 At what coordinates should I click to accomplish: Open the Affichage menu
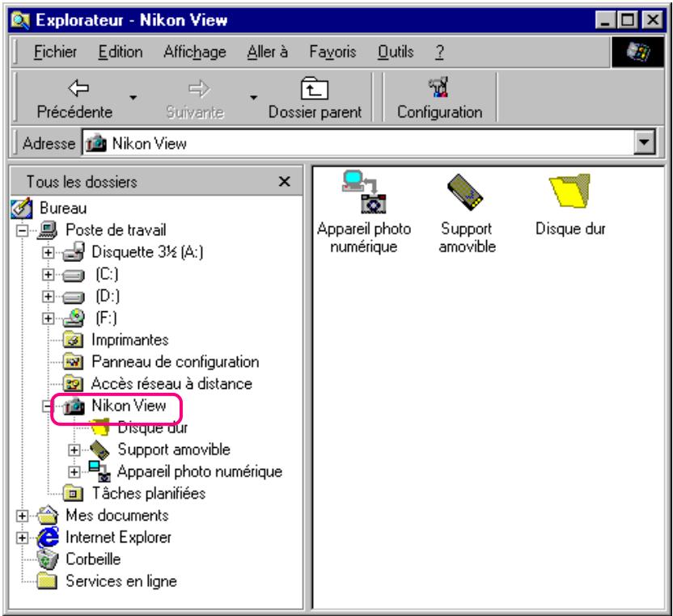[194, 52]
